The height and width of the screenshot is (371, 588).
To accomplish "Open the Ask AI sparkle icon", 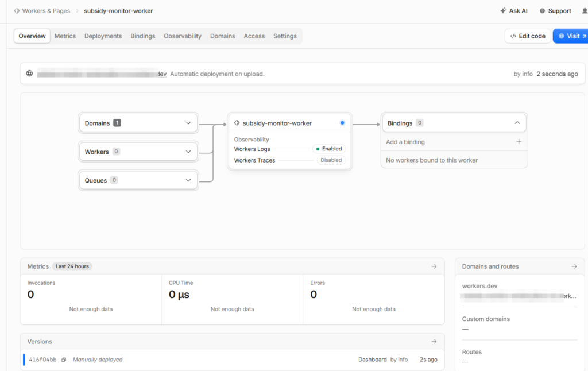I will (503, 11).
